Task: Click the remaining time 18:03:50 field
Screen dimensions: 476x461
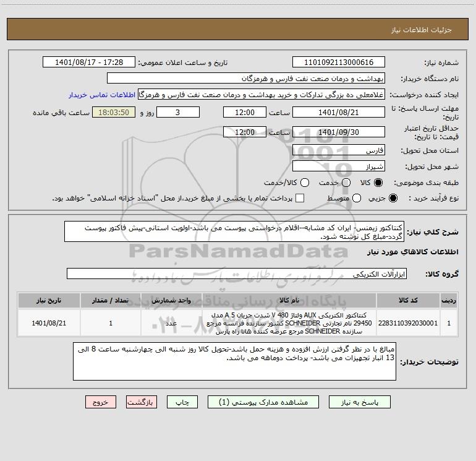Action: (114, 112)
